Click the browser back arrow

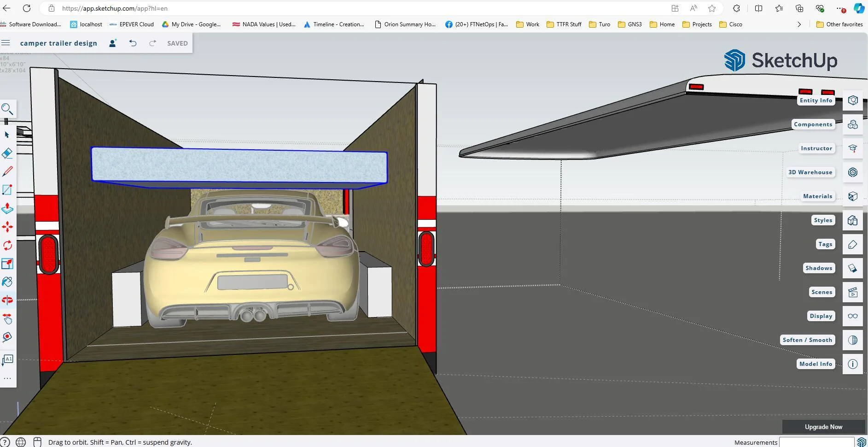pos(6,8)
